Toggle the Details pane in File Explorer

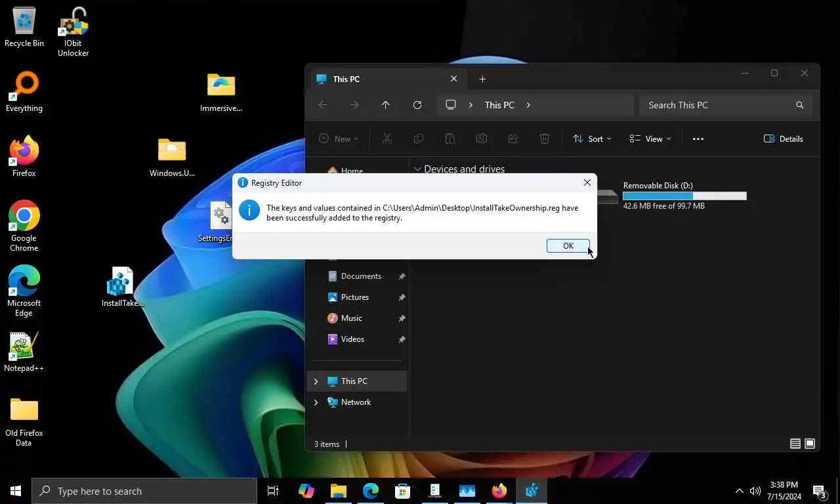coord(784,138)
